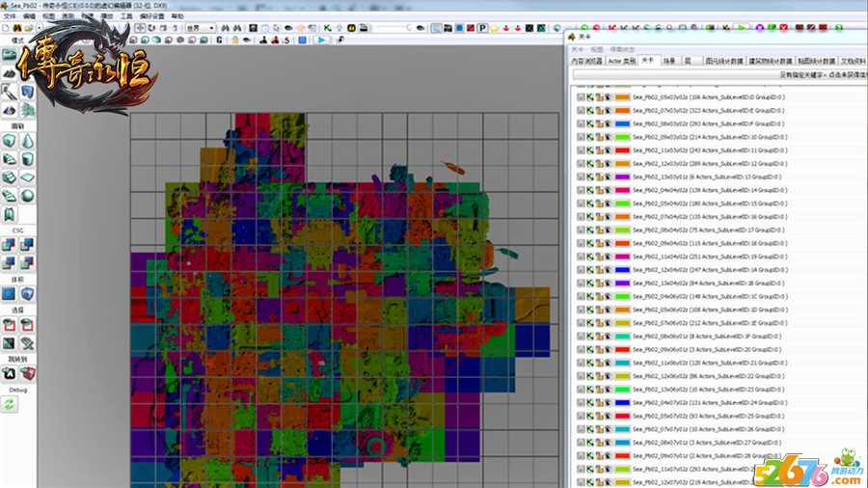
Task: Toggle checkbox for Sea_Pb02_11x03y02z row
Action: point(581,149)
